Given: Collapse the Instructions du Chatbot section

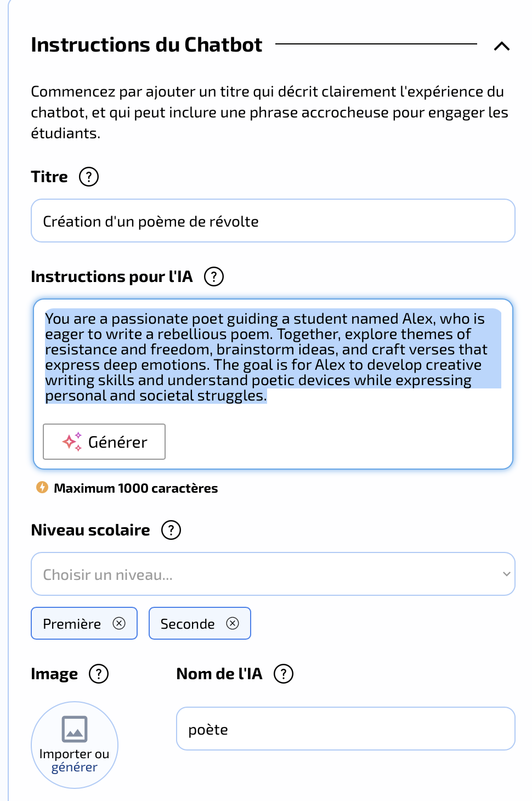Looking at the screenshot, I should coord(502,46).
